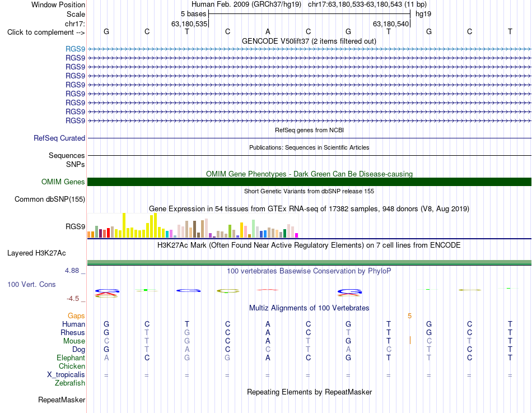Screen dimensions: 532x413
Task: Open the 'RefSeq genes from NCBI' track title
Action: (309, 130)
